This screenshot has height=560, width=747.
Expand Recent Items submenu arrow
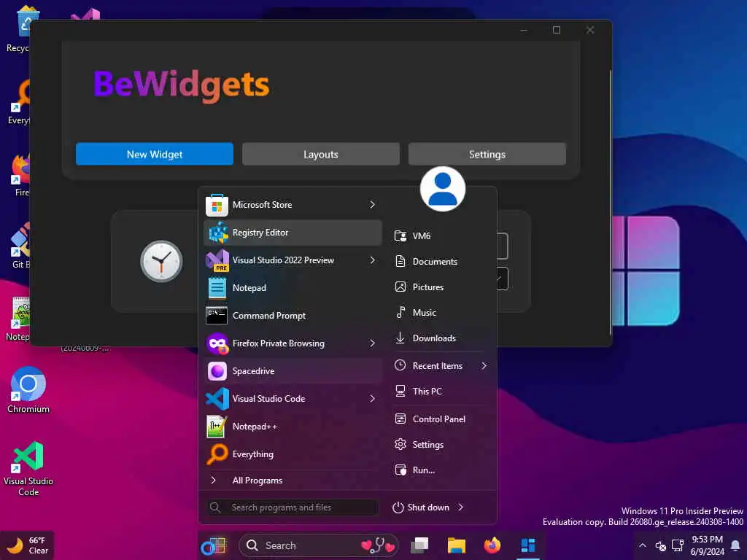[484, 366]
